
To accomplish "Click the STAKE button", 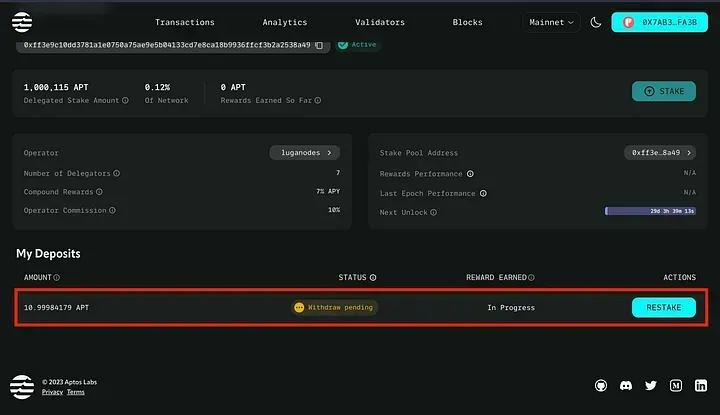I will (664, 91).
